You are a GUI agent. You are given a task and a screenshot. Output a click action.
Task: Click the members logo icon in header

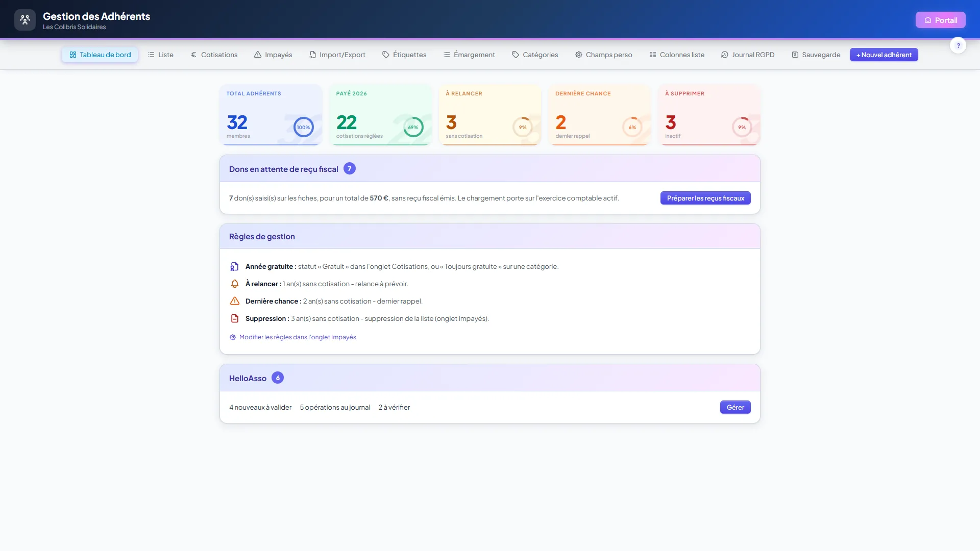25,20
